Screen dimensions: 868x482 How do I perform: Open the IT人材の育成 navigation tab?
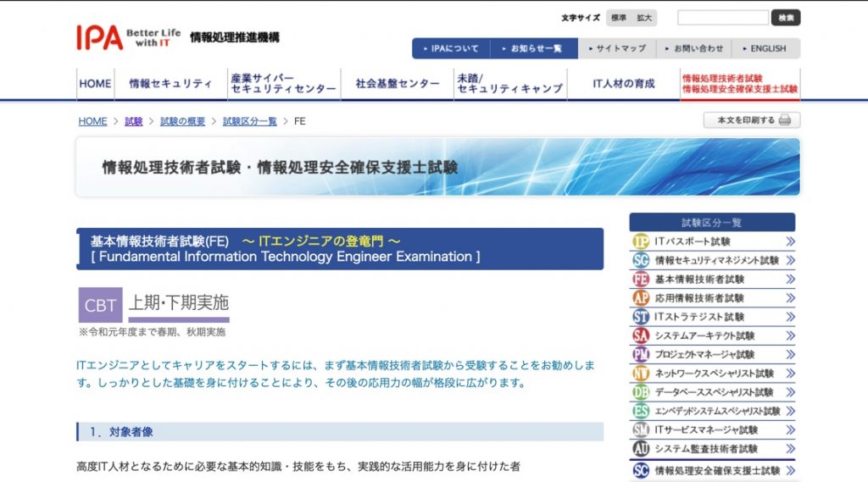click(623, 84)
